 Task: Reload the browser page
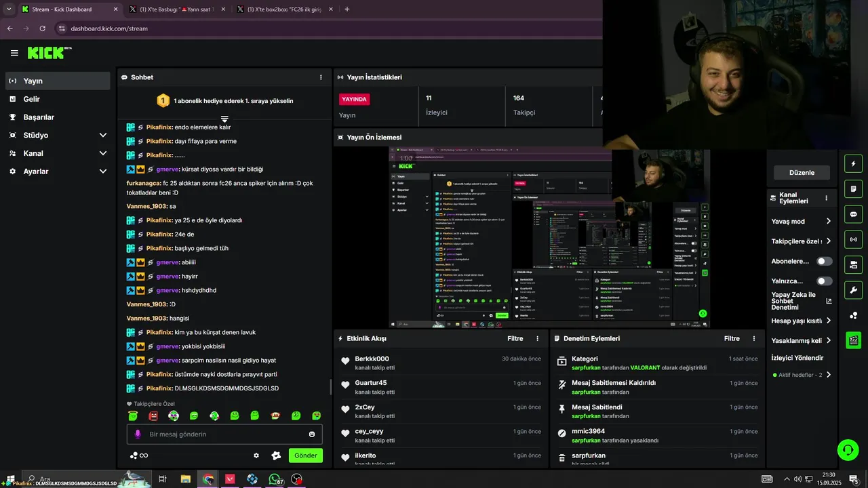coord(43,28)
